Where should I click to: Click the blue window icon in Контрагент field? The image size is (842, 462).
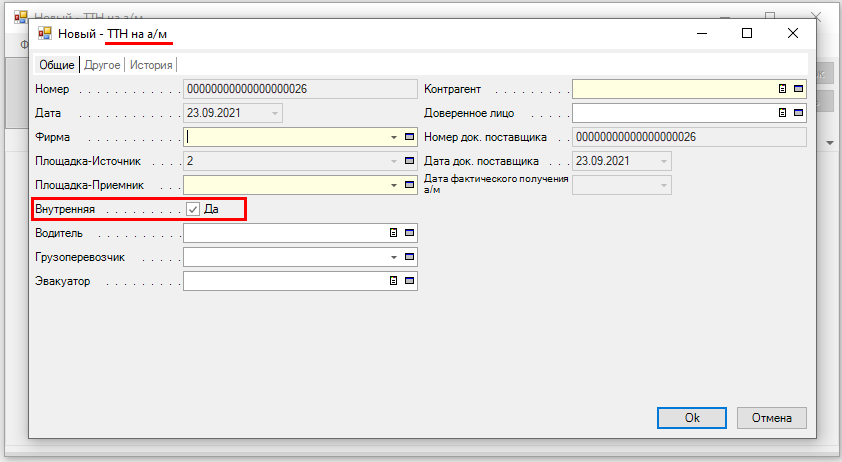point(798,89)
